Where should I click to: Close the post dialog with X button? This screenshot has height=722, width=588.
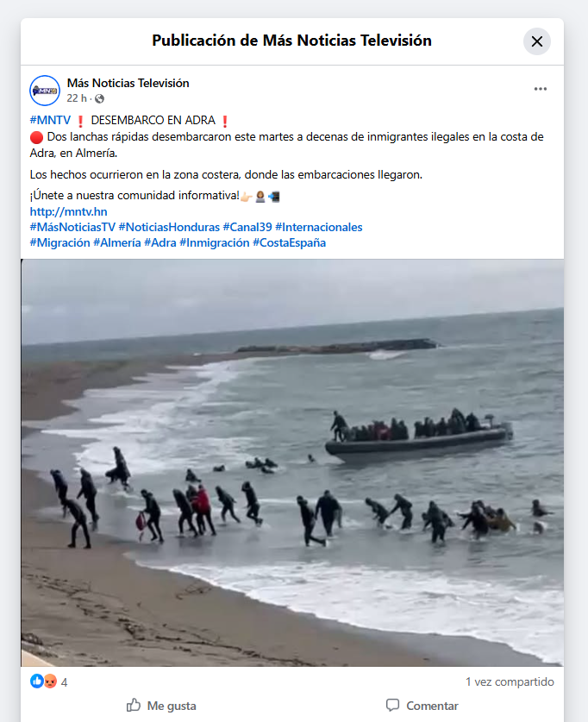pyautogui.click(x=536, y=41)
